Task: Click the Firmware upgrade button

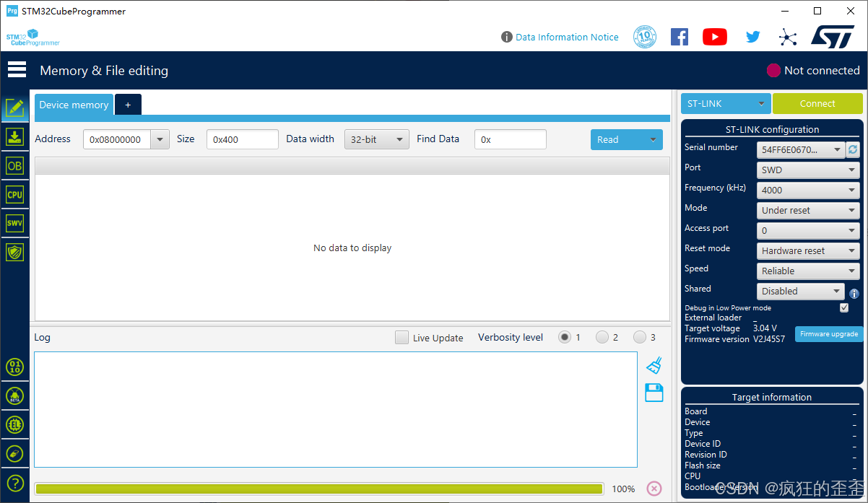Action: 829,334
